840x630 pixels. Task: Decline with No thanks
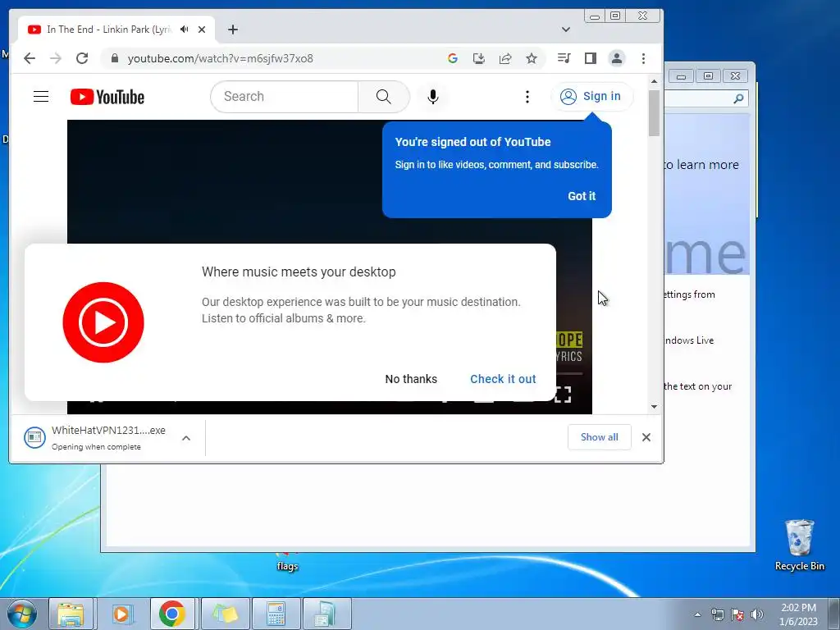[x=411, y=379]
